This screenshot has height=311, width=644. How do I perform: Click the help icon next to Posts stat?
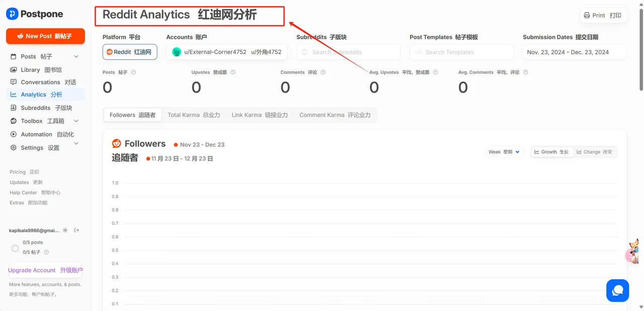(x=133, y=72)
